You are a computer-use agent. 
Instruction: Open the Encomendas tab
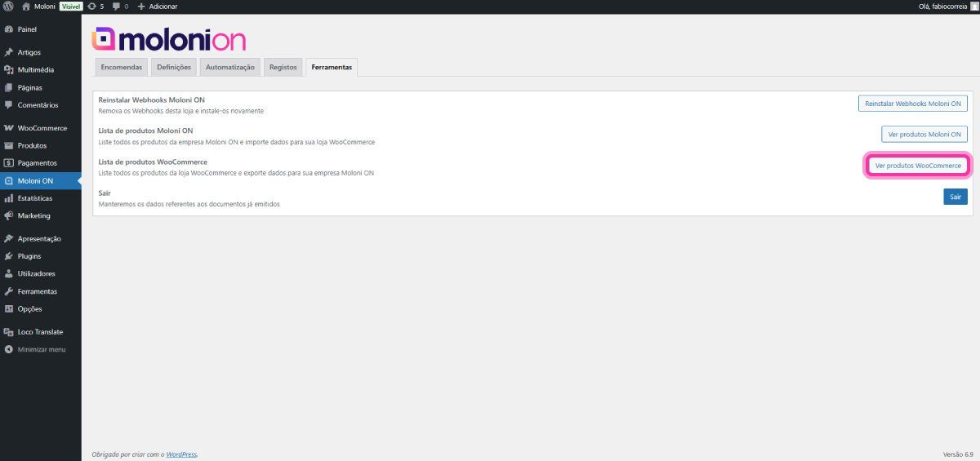122,67
